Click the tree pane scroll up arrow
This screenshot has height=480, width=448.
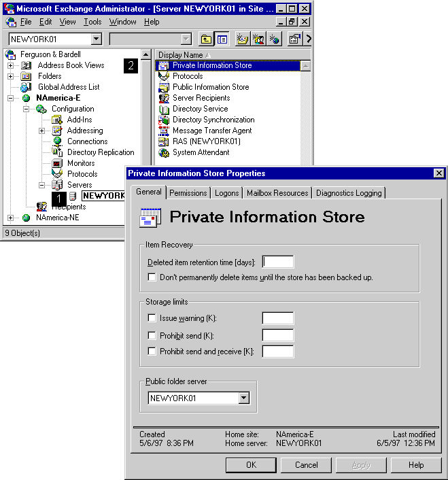pyautogui.click(x=146, y=55)
